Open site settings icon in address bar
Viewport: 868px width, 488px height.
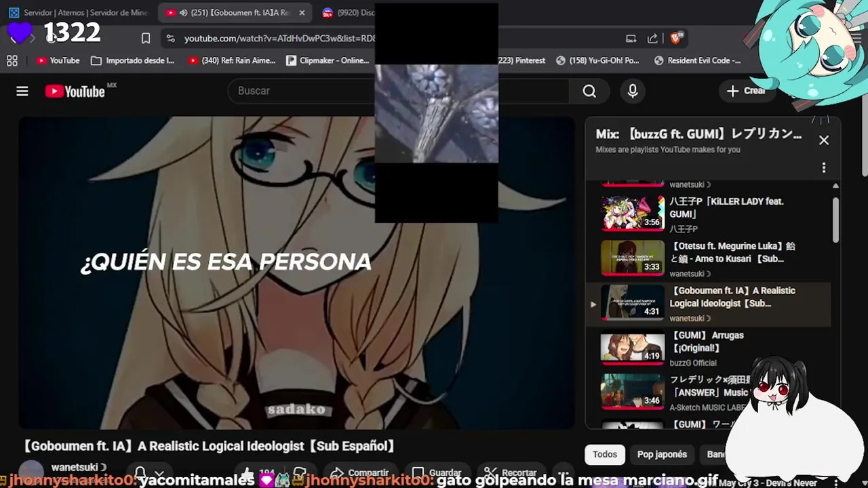[170, 39]
